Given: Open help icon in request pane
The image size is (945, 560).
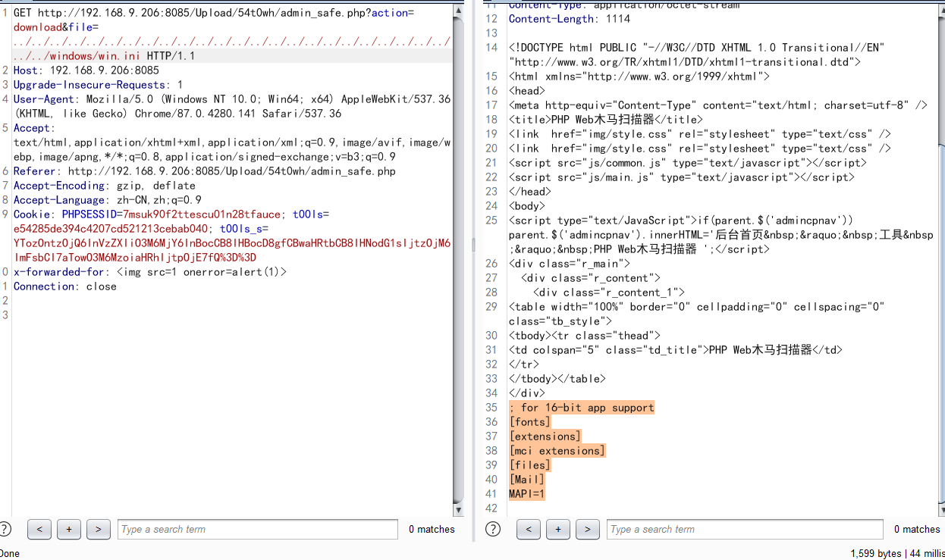Looking at the screenshot, I should tap(5, 529).
